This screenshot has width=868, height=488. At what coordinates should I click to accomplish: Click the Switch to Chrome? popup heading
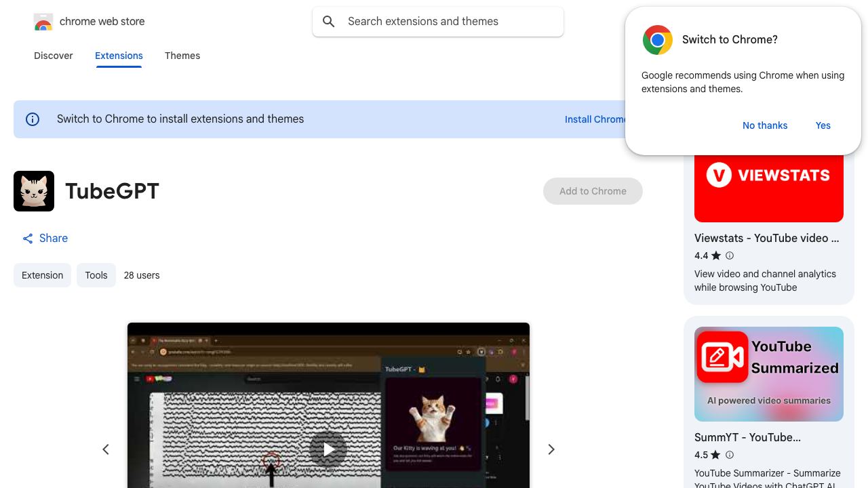pyautogui.click(x=730, y=40)
